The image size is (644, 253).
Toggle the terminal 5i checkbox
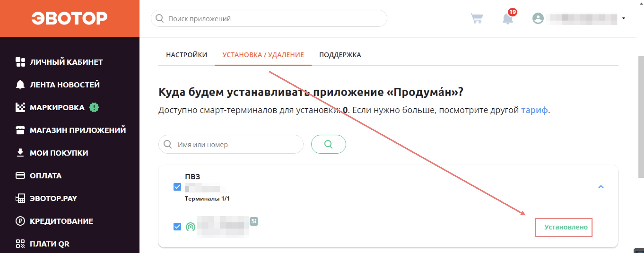(x=177, y=227)
